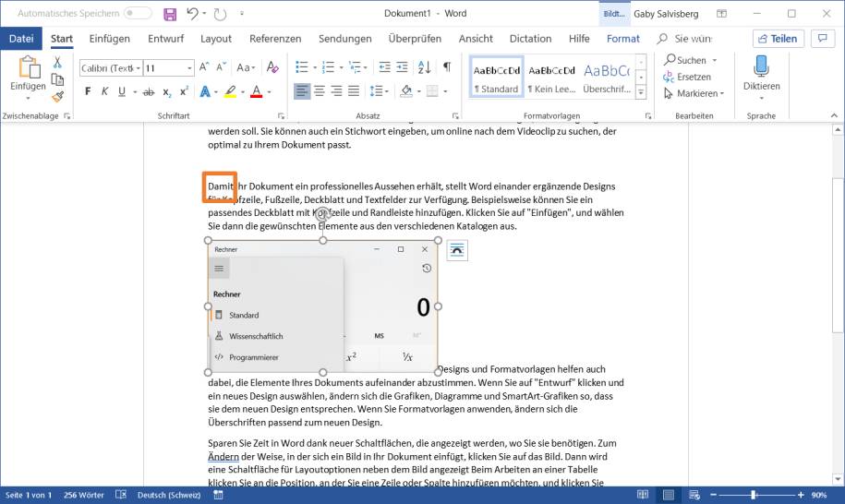The width and height of the screenshot is (845, 504).
Task: Click the Copy icon
Action: (57, 79)
